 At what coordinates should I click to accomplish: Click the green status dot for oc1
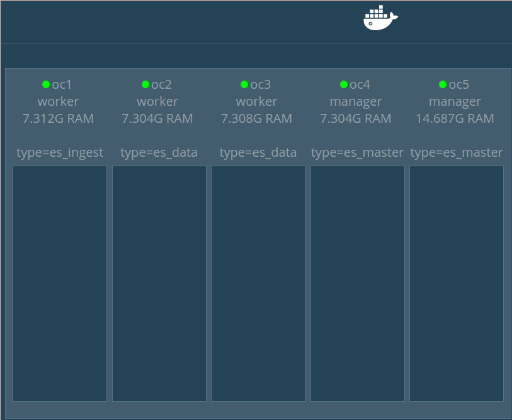click(x=46, y=84)
